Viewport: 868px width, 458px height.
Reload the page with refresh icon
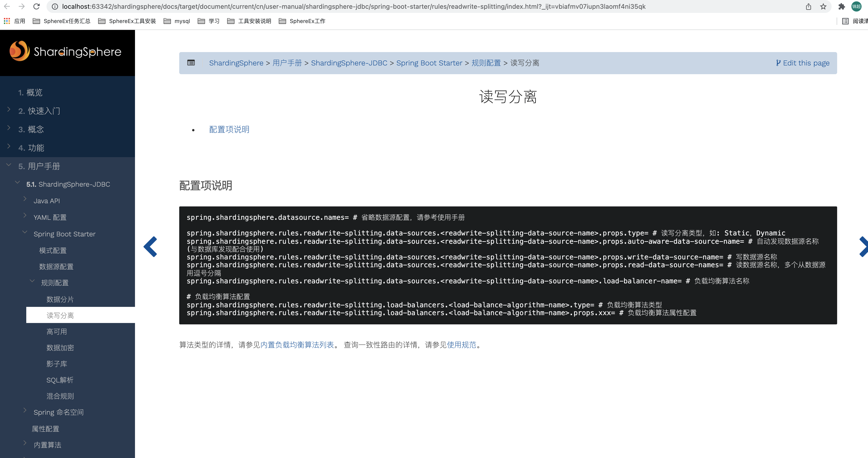pos(37,6)
